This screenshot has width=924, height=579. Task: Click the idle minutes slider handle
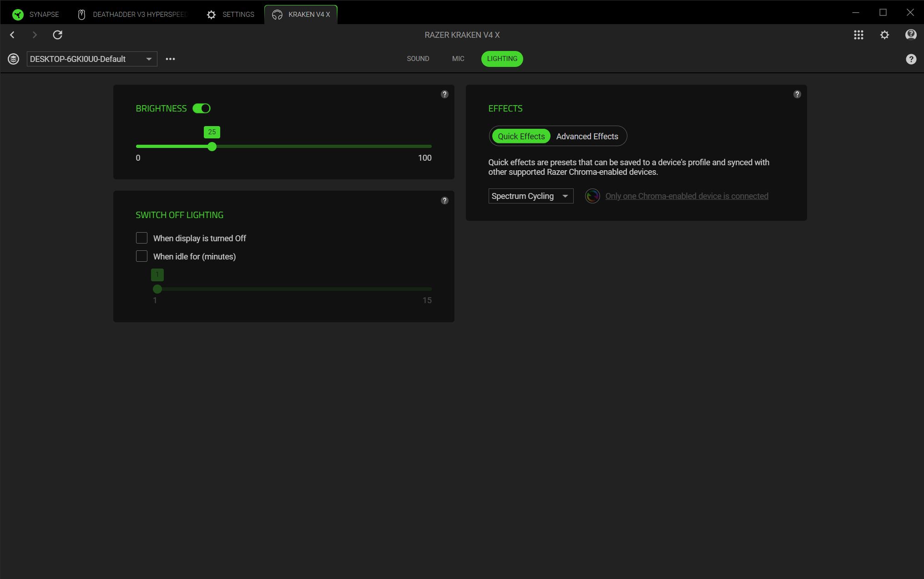point(157,289)
